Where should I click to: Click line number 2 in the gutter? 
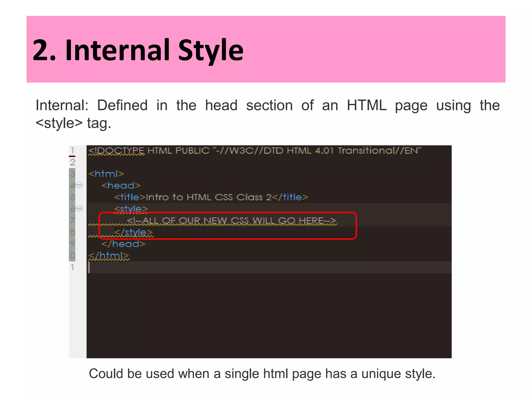click(x=72, y=162)
